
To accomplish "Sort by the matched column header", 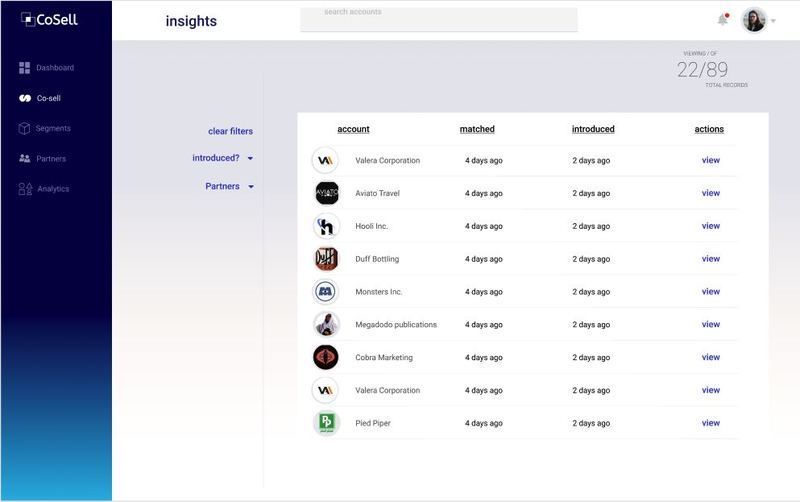I will tap(477, 129).
